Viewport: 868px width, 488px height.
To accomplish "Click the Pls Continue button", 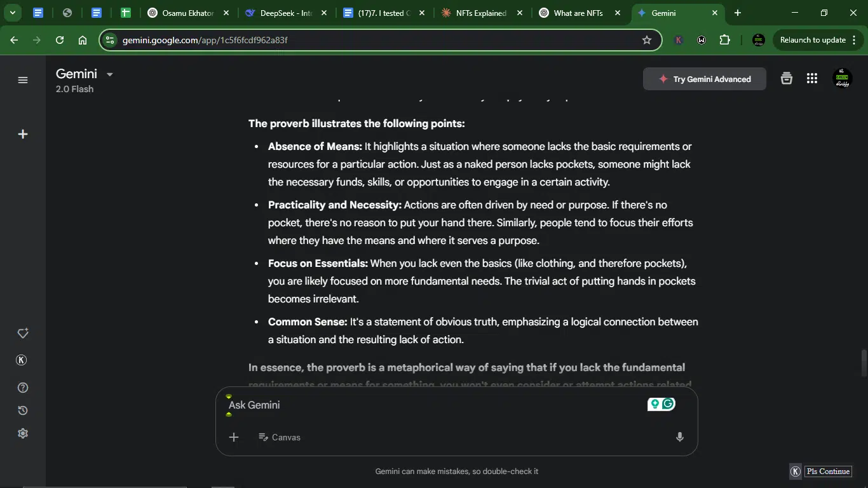I will (828, 471).
